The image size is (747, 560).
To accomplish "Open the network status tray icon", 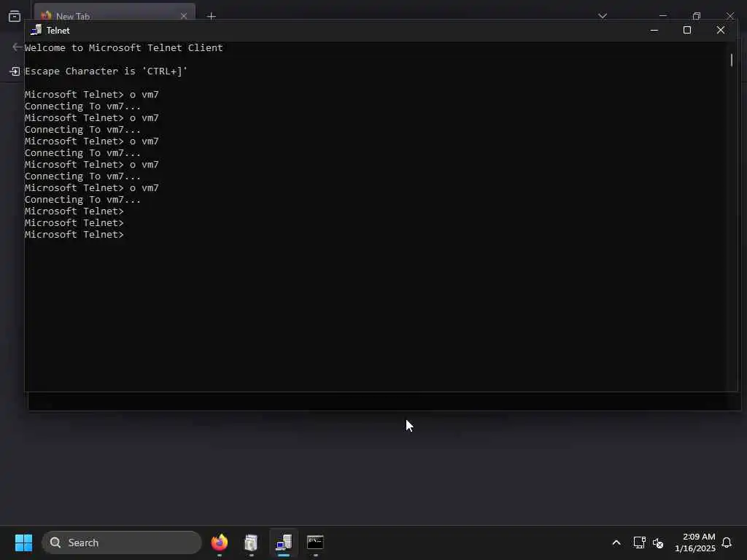I will click(639, 542).
